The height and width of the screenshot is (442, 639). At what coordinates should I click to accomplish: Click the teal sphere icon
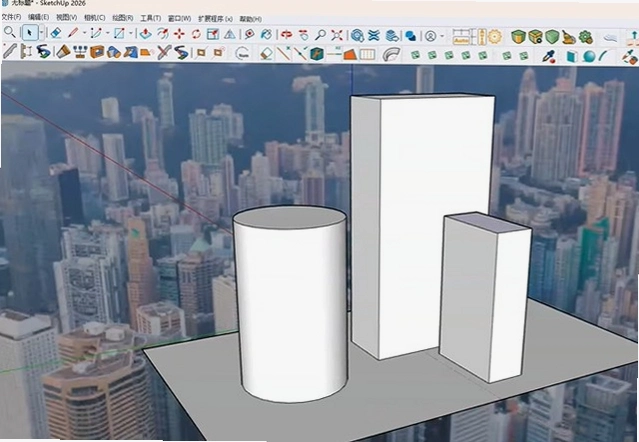589,56
